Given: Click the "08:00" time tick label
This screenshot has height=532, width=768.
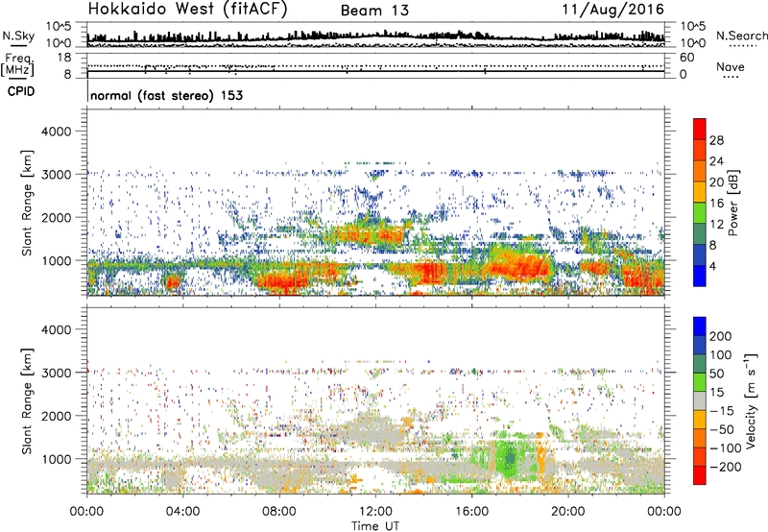Looking at the screenshot, I should (279, 511).
